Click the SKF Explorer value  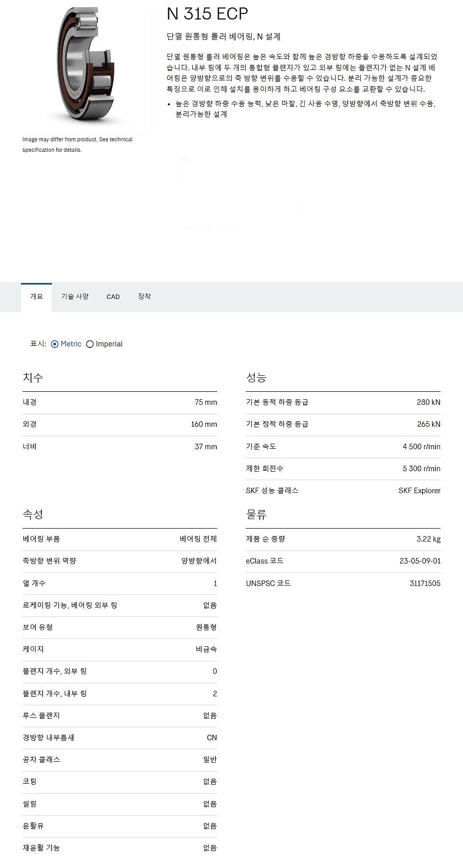(420, 491)
